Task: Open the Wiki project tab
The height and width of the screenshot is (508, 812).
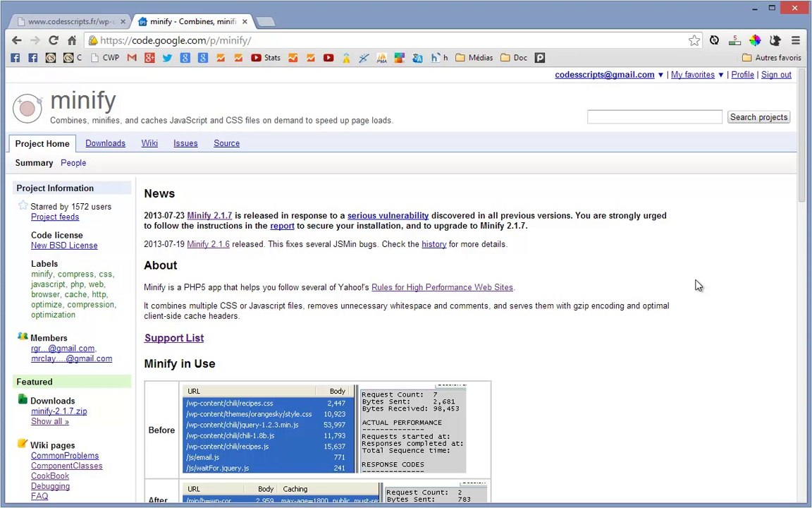Action: 149,143
